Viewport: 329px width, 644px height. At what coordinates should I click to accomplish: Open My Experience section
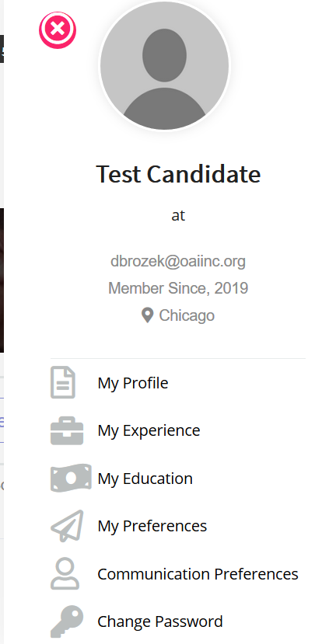point(149,430)
